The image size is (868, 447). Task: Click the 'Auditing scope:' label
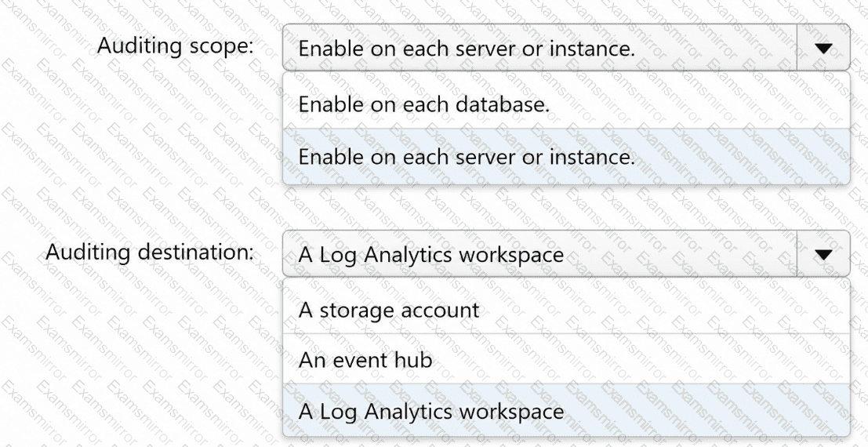pyautogui.click(x=175, y=45)
